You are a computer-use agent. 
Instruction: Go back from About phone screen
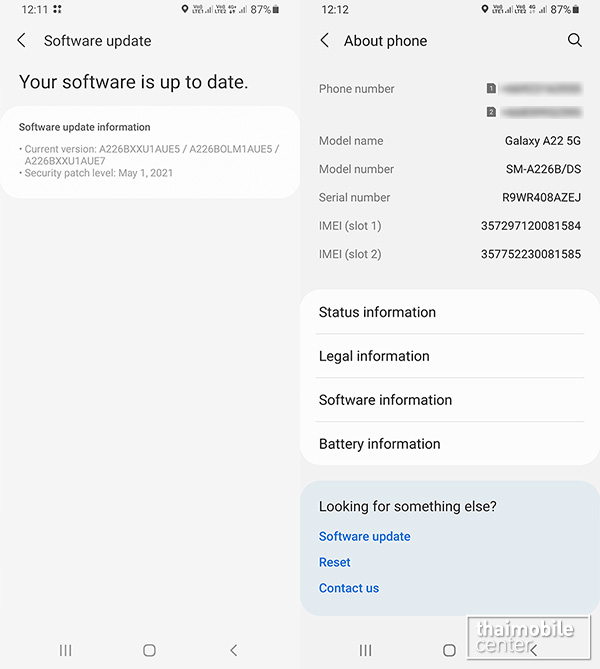click(324, 41)
